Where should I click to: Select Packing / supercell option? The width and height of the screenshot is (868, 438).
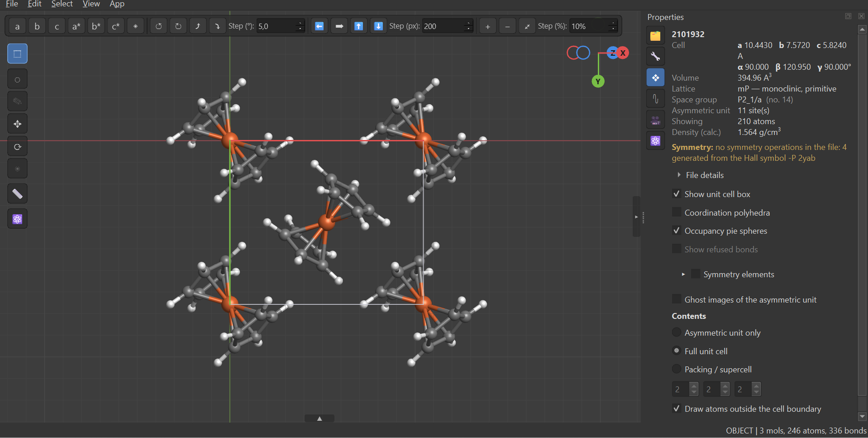[677, 369]
